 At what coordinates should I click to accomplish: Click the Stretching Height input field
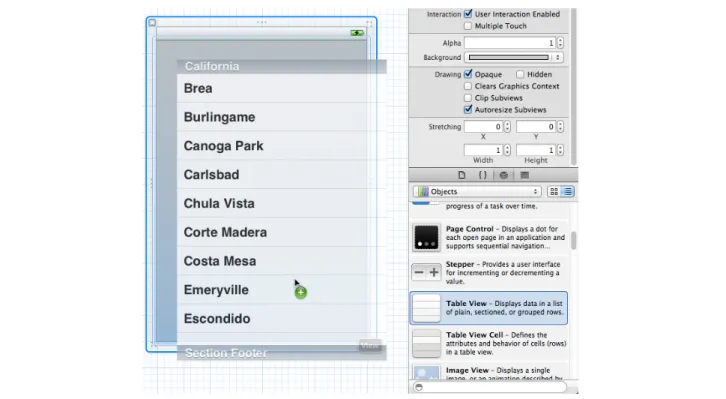click(536, 150)
